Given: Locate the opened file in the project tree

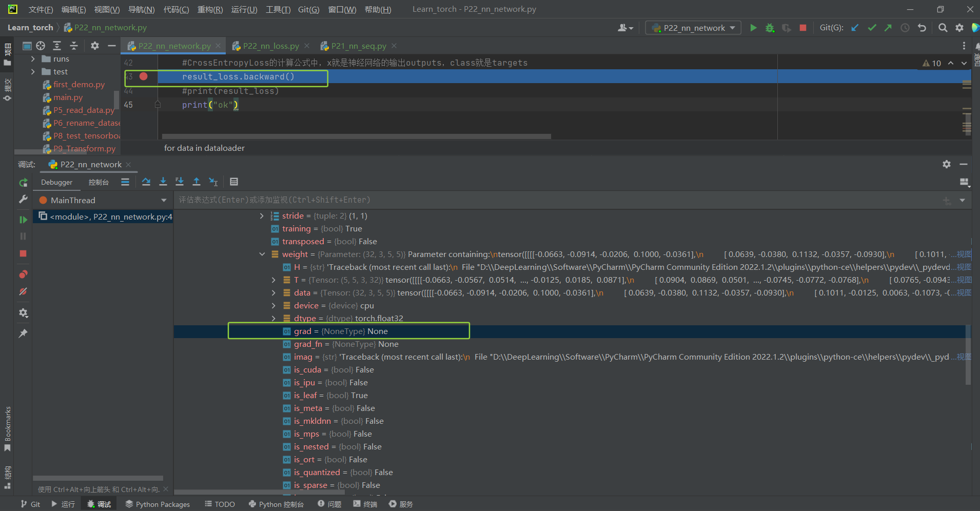Looking at the screenshot, I should [x=41, y=46].
